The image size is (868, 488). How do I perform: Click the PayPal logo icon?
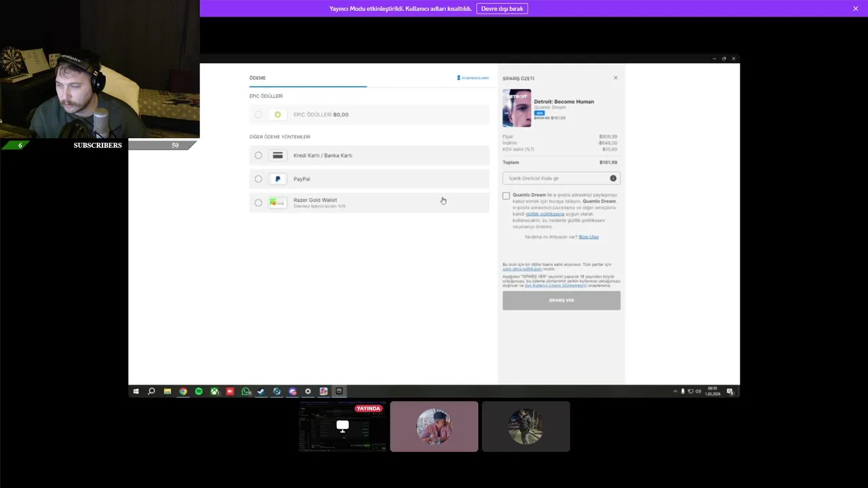277,179
